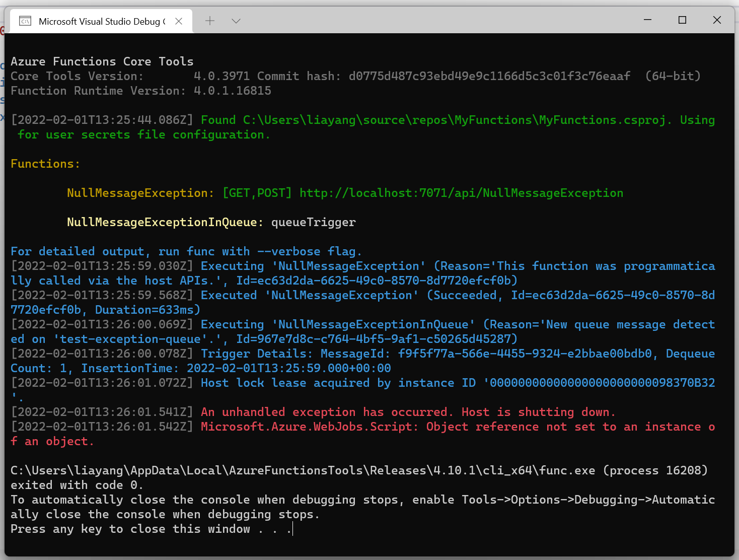This screenshot has height=560, width=739.
Task: Click the 'Microsoft.Azure.WebJobs.Script' error text
Action: (x=310, y=427)
